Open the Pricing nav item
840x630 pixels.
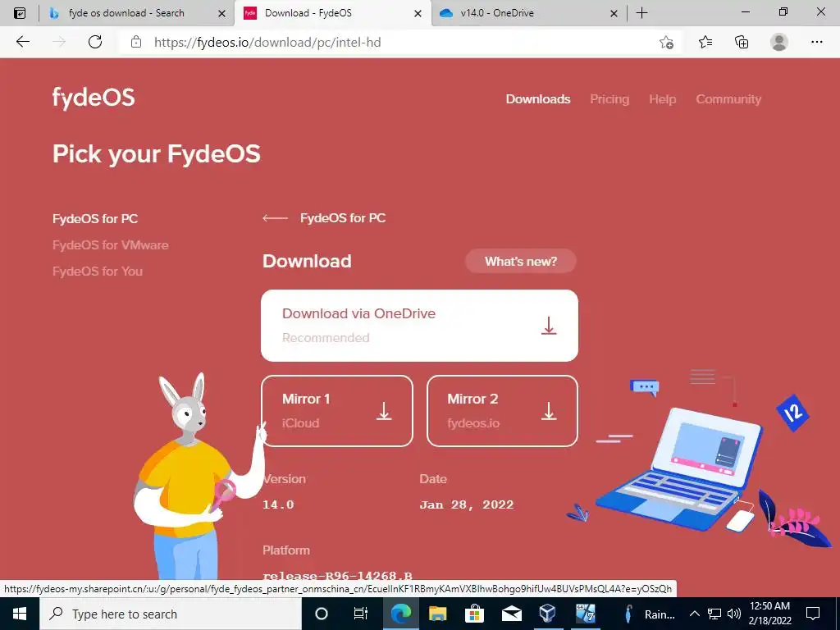pos(609,99)
